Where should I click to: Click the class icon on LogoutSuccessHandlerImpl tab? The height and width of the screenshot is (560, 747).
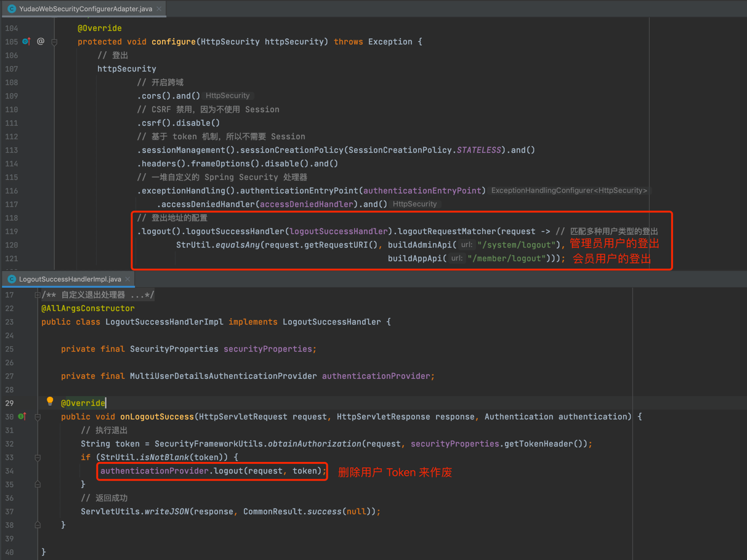click(12, 279)
